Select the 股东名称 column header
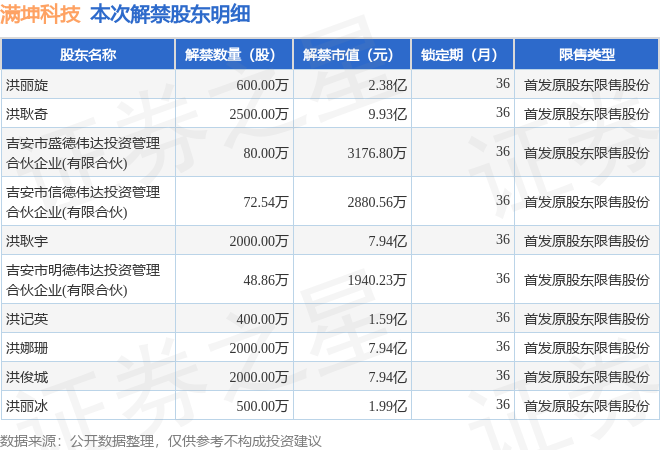 [88, 54]
